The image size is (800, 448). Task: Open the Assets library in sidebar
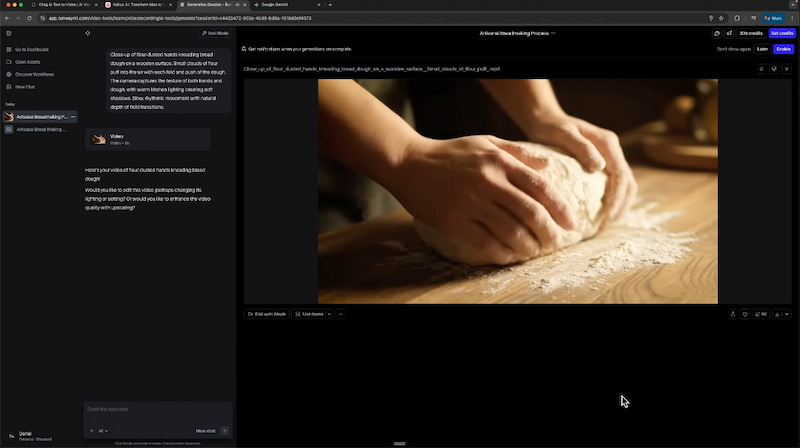[28, 62]
